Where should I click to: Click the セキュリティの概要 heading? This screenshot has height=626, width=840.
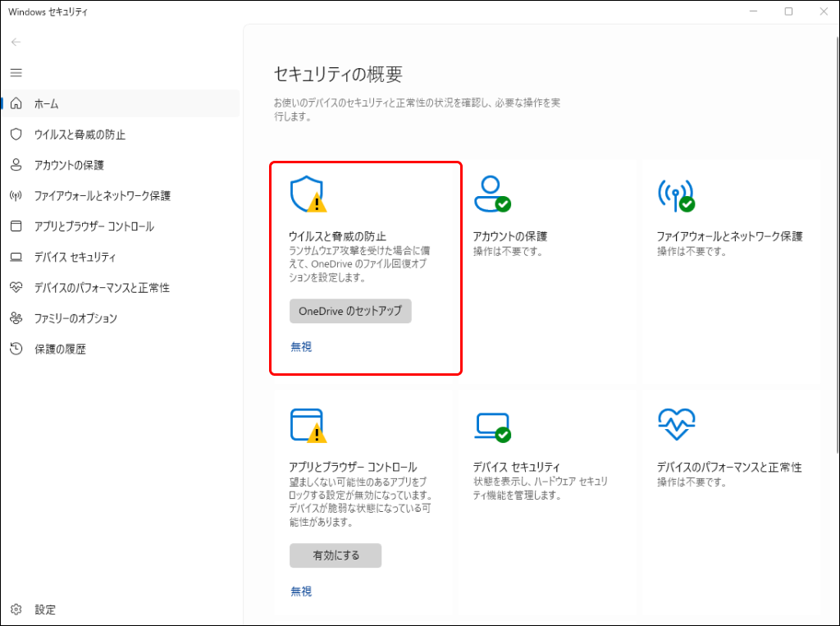pos(338,74)
